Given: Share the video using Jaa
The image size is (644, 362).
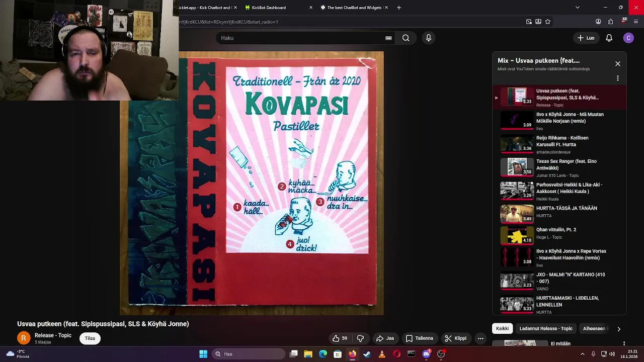Looking at the screenshot, I should (x=385, y=338).
